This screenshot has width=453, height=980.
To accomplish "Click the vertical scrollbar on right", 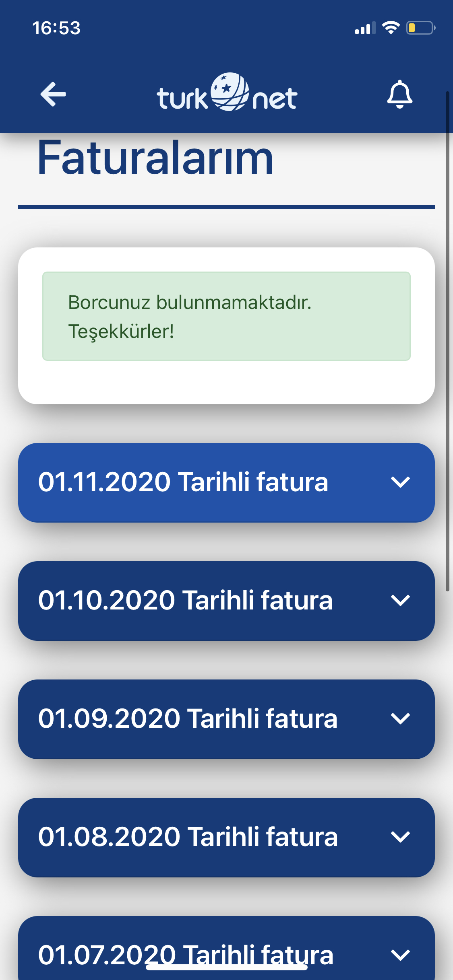I will [447, 341].
